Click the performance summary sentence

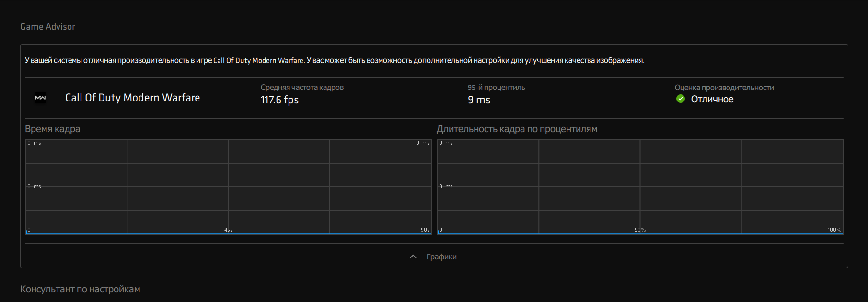[x=335, y=60]
